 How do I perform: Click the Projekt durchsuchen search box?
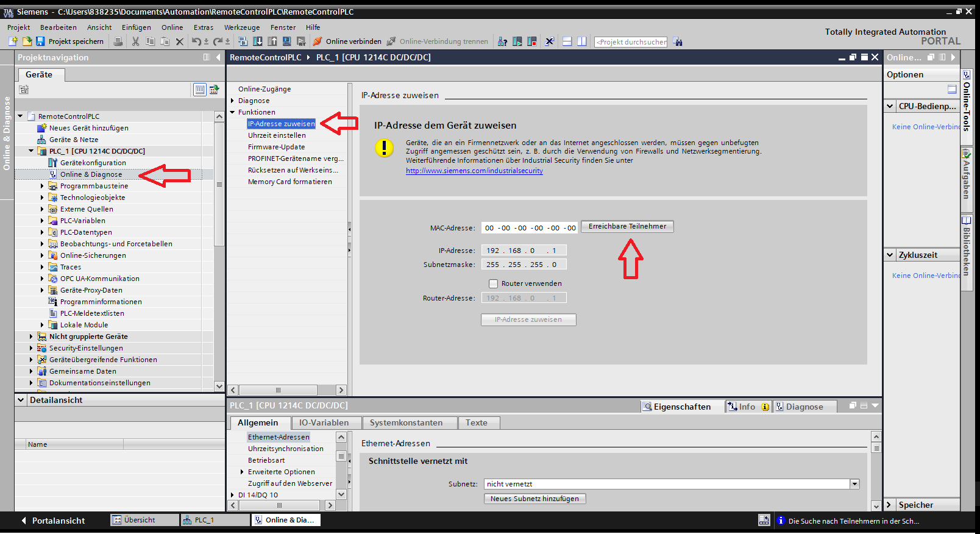pos(631,42)
